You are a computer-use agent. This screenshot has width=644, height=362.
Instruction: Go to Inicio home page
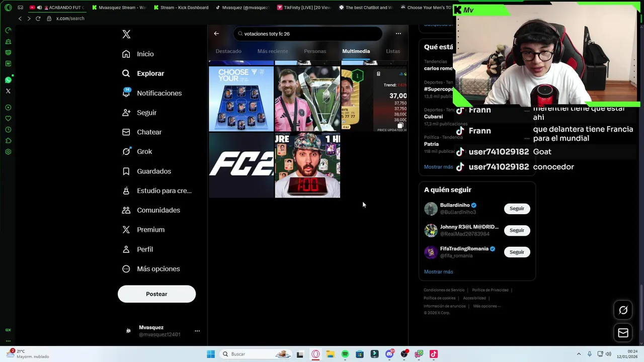(138, 54)
